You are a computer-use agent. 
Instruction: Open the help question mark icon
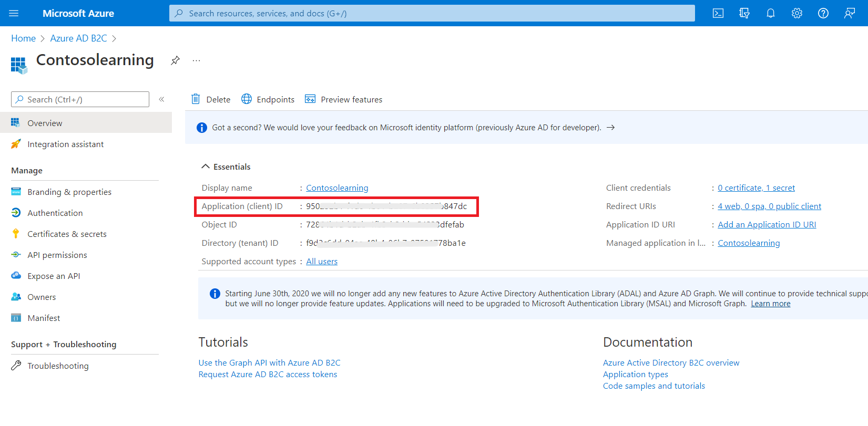[823, 13]
